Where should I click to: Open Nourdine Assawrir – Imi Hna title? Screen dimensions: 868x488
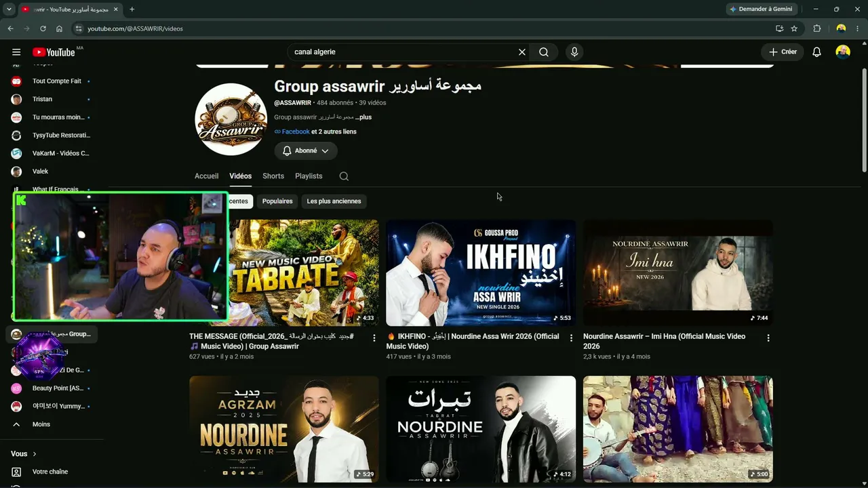(x=664, y=342)
